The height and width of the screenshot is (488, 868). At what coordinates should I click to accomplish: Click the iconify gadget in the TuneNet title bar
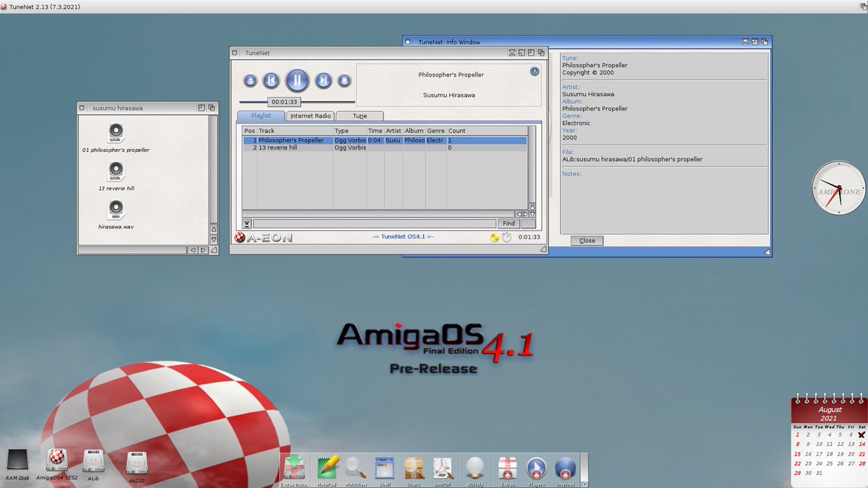pos(512,53)
